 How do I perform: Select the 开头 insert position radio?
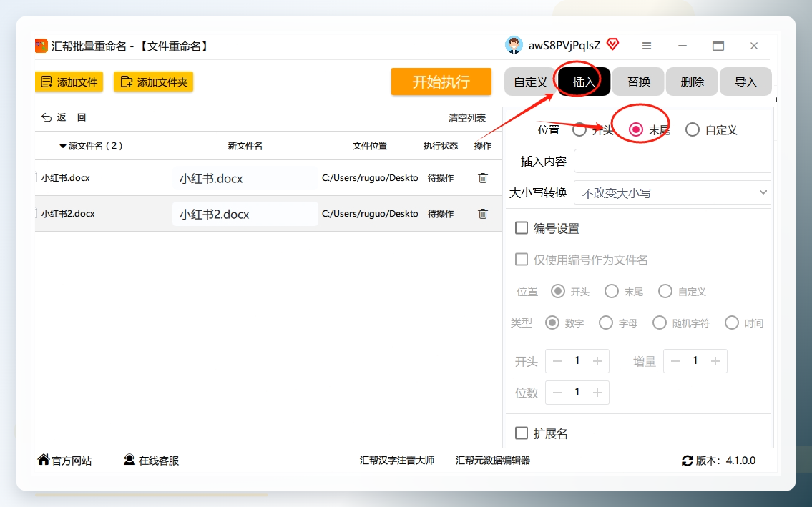click(x=579, y=129)
